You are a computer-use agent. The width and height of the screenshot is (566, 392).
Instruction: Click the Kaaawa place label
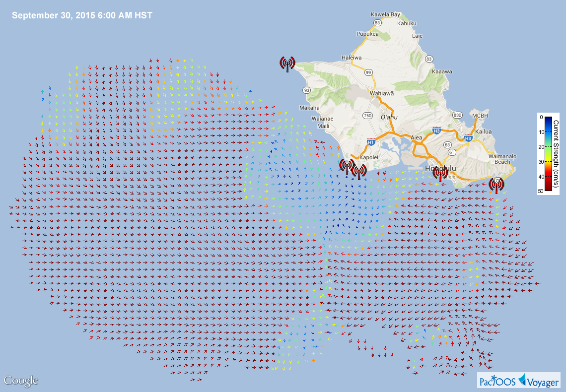point(442,71)
